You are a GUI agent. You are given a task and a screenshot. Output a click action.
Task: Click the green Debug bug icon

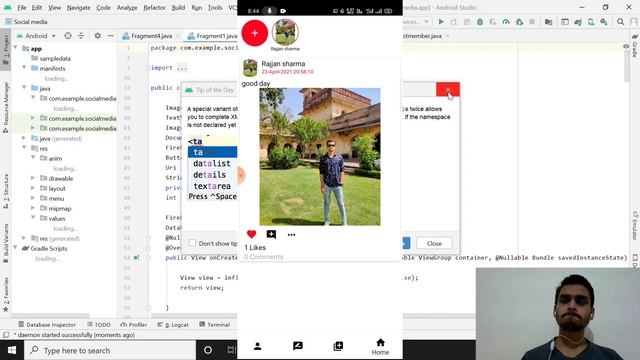[480, 22]
